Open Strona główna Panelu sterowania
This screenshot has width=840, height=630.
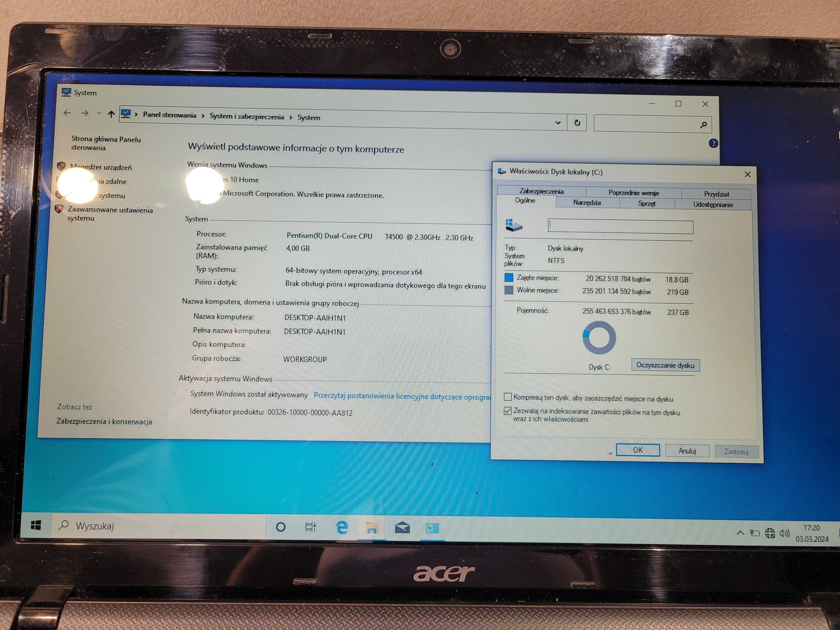[106, 144]
